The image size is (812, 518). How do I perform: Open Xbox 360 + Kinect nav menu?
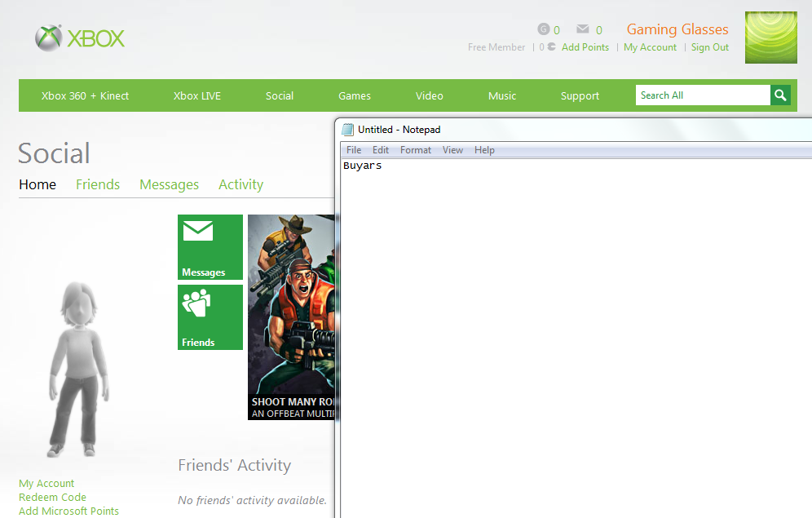tap(85, 95)
